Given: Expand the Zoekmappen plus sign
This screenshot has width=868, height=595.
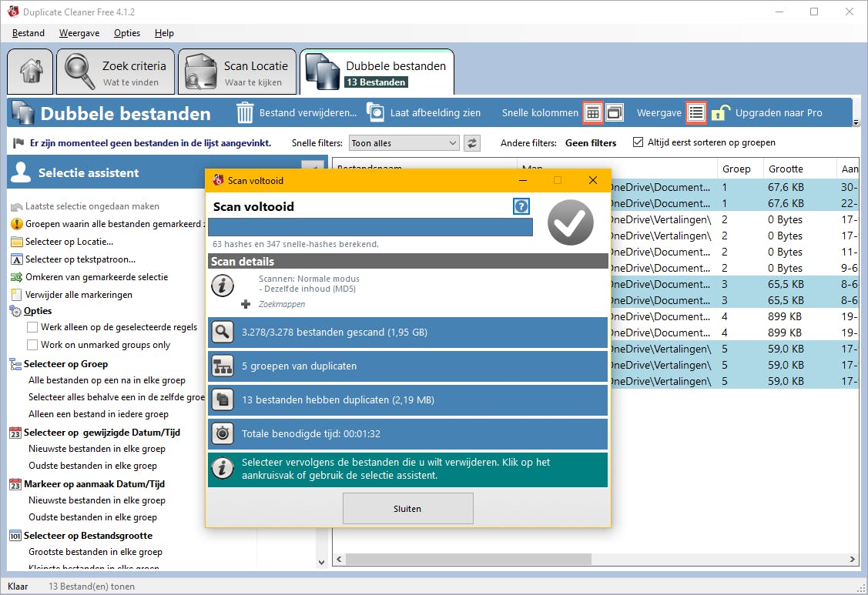Looking at the screenshot, I should coord(246,304).
